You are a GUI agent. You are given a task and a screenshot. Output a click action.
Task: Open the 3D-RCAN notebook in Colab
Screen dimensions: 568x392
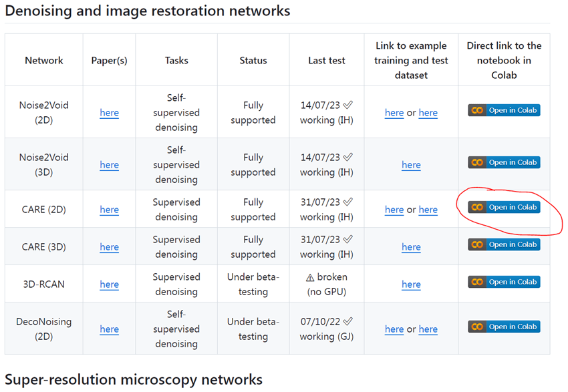click(x=504, y=282)
